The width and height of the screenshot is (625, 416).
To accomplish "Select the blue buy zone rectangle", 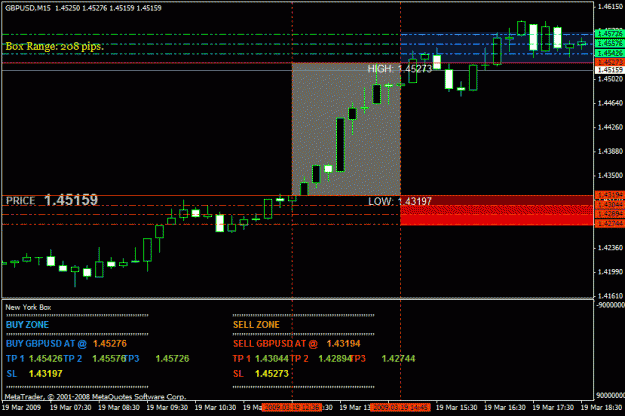I will point(497,47).
